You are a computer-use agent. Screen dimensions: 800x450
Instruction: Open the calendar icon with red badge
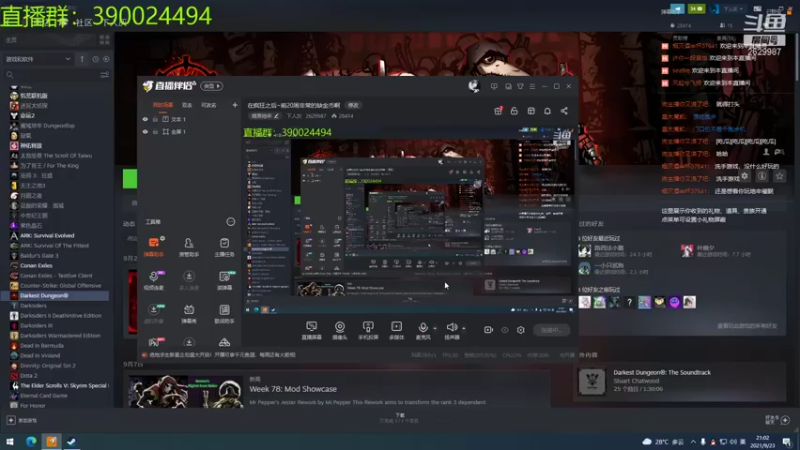click(x=498, y=111)
